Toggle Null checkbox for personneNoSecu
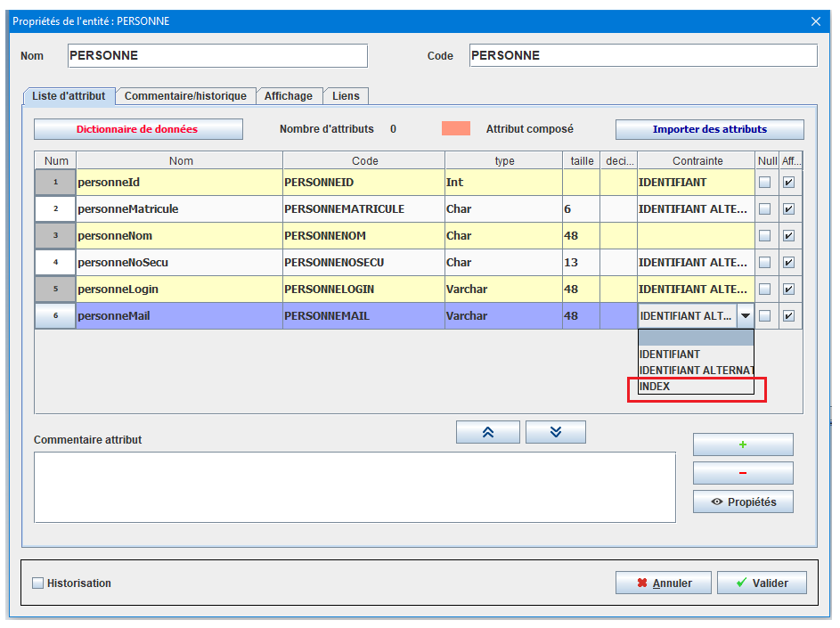Image resolution: width=840 pixels, height=628 pixels. (765, 263)
